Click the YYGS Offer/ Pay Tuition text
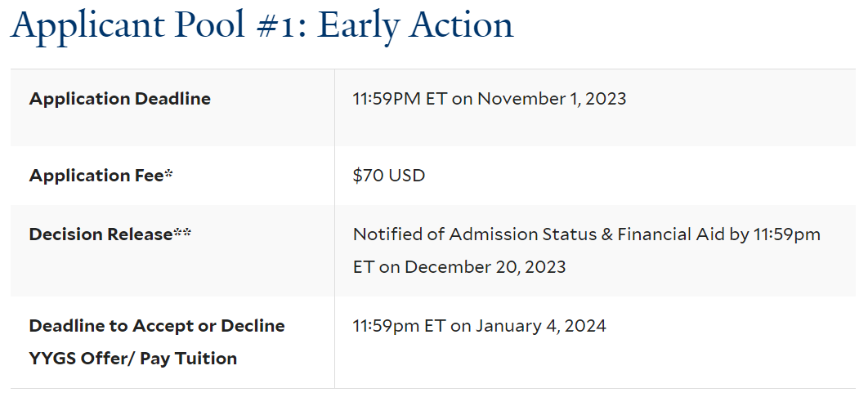868x397 pixels. [x=133, y=359]
